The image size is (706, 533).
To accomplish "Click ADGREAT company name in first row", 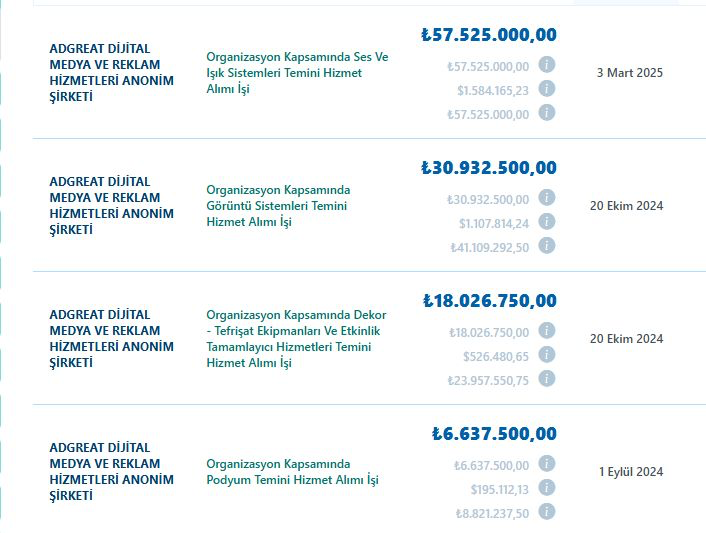I will [111, 73].
